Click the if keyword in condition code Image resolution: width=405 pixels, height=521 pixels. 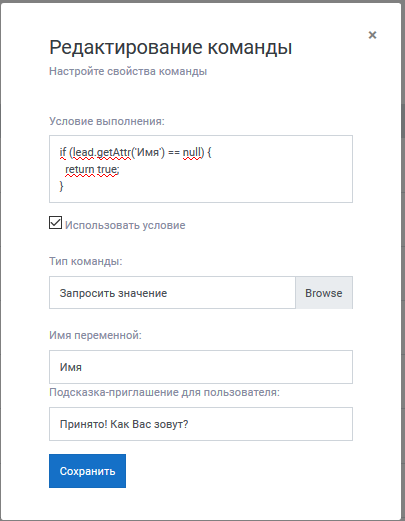[63, 152]
